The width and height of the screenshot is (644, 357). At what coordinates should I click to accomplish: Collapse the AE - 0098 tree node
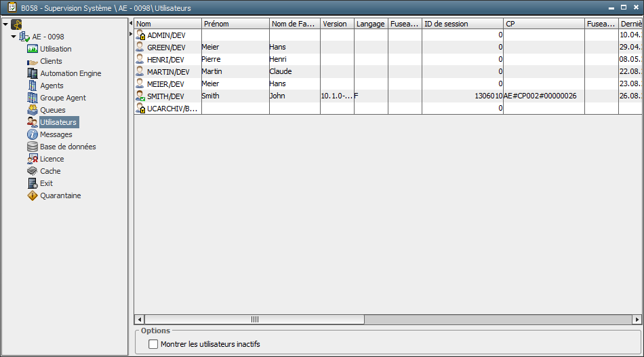(x=14, y=37)
